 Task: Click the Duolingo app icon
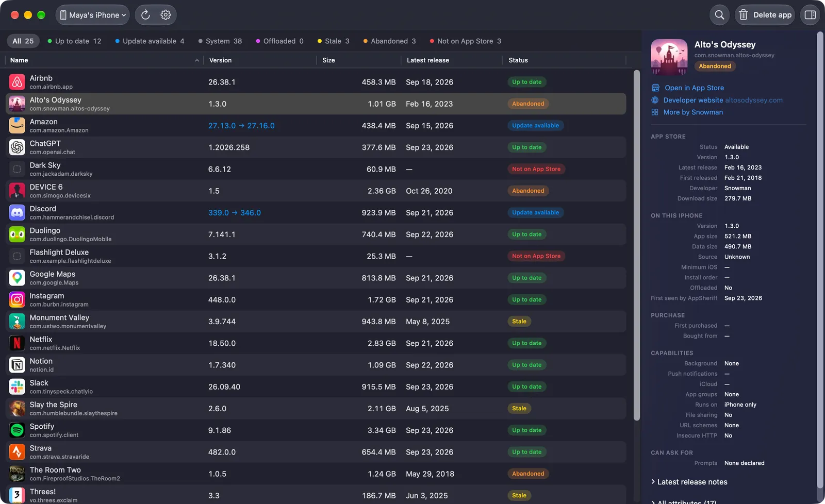pyautogui.click(x=17, y=234)
